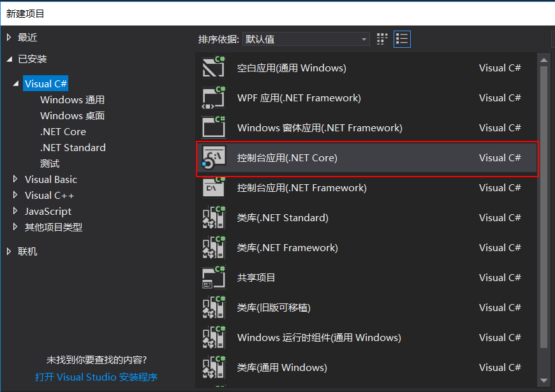555x392 pixels.
Task: Select the 测试 category
Action: pos(50,163)
